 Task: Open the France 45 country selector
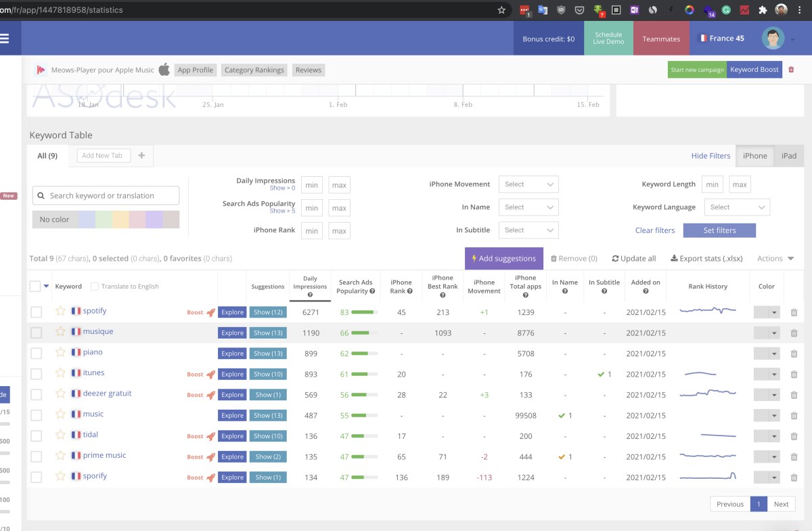722,39
